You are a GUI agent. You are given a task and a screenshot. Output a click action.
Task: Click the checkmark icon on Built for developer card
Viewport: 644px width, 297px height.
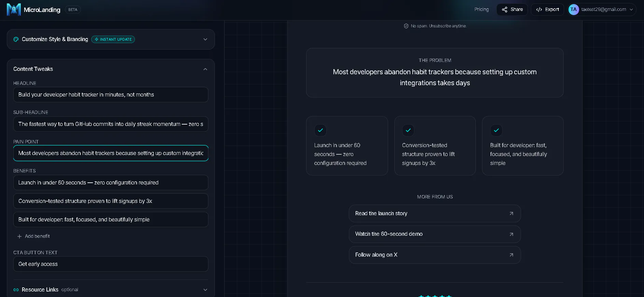496,130
